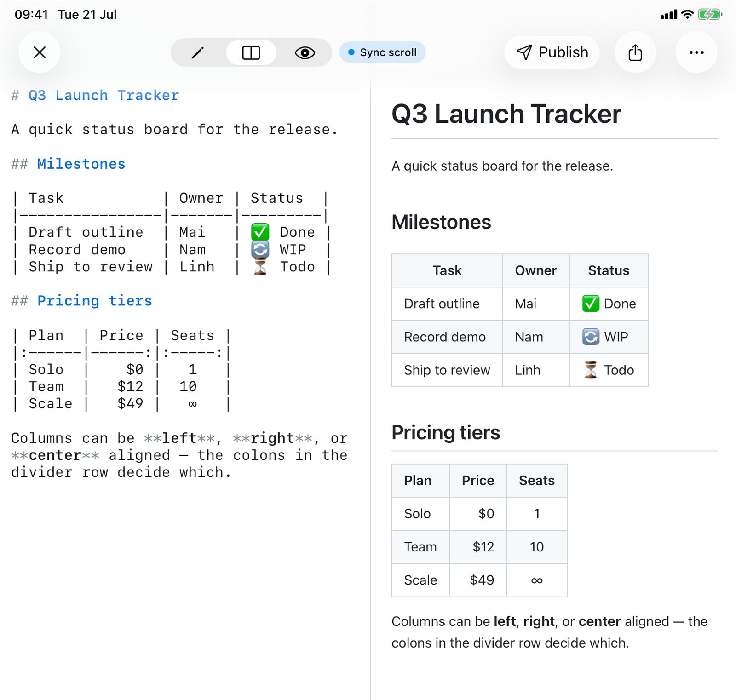Click the '$0' price cell in preview
Viewport: 736px width, 700px height.
pyautogui.click(x=478, y=514)
